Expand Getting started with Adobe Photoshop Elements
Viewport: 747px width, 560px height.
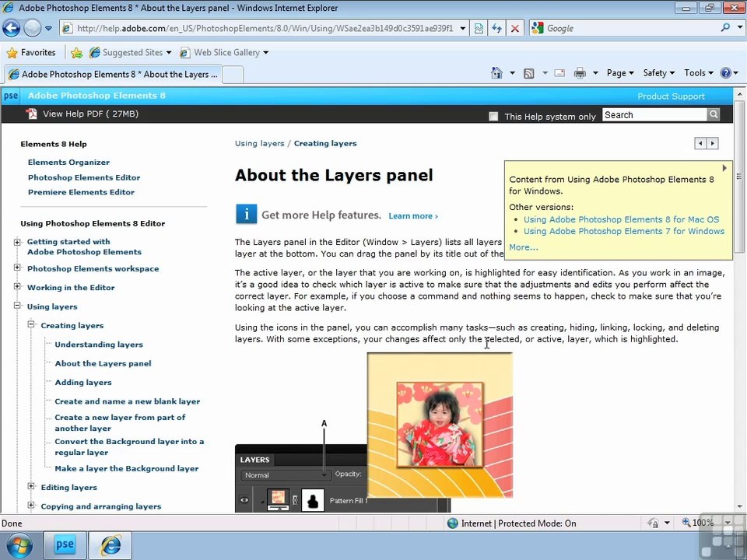pos(17,242)
